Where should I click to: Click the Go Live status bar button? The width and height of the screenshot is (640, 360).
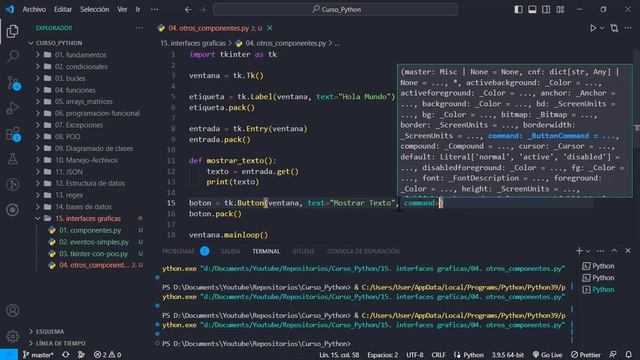[x=547, y=355]
